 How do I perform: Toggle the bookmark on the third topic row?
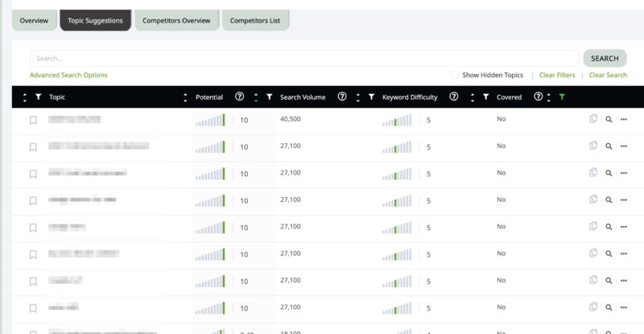[33, 173]
